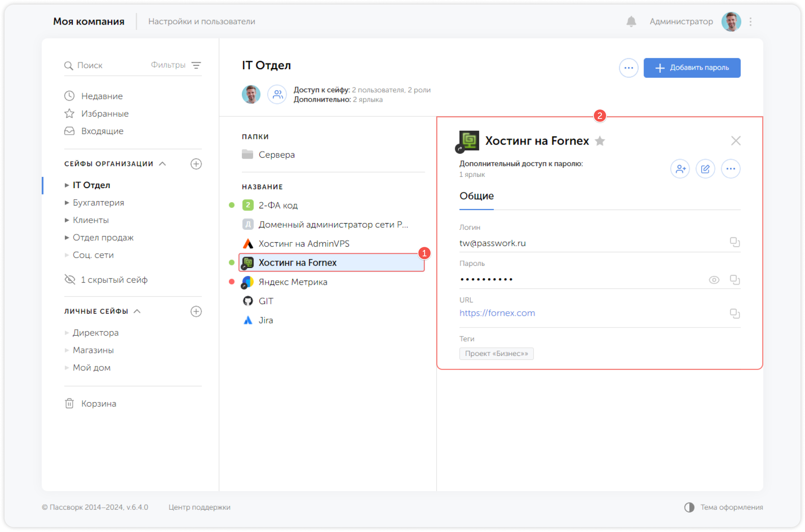Viewport: 805px width, 532px height.
Task: Toggle favorite star for Хостинг на Fornex
Action: coord(600,141)
